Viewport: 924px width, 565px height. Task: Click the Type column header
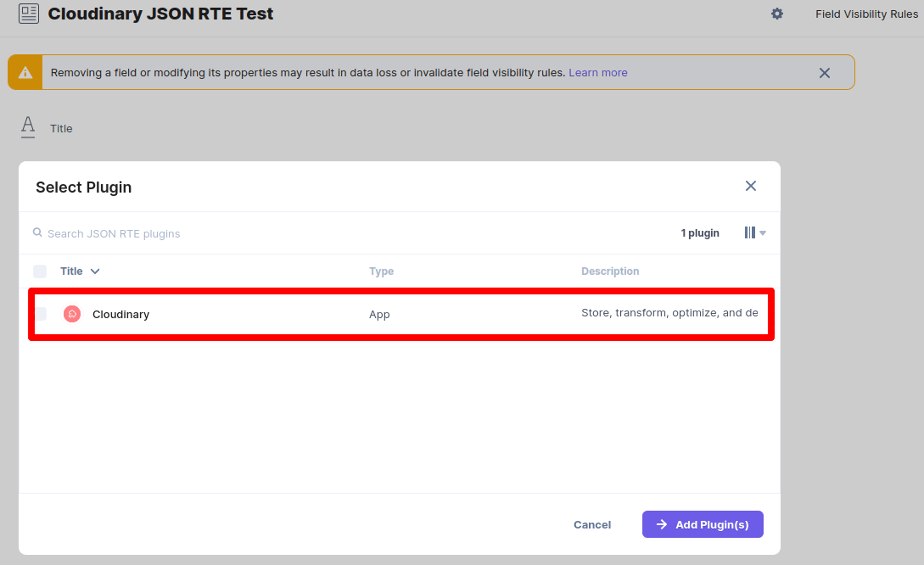[381, 271]
